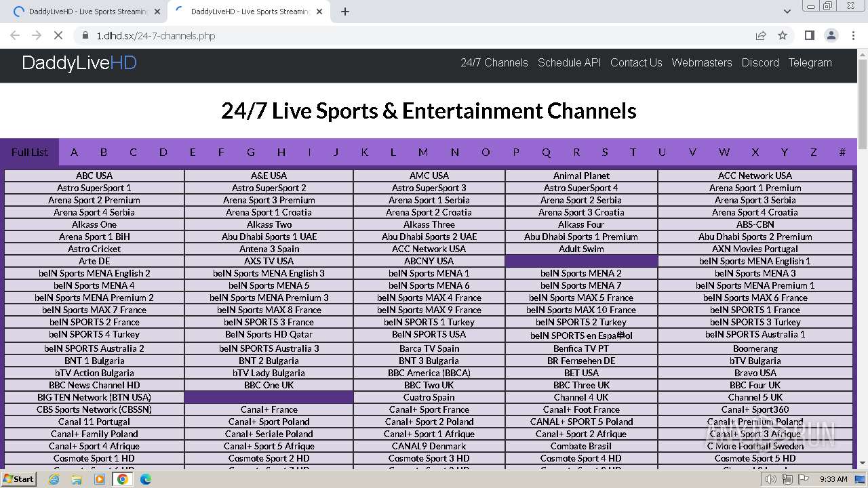Open Abu Dhabi Sports 1 UAE channel
Image resolution: width=868 pixels, height=488 pixels.
(269, 237)
